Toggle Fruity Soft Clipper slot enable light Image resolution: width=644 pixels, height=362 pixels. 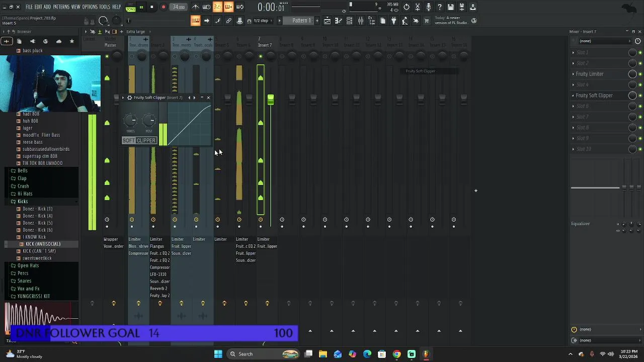coord(640,96)
